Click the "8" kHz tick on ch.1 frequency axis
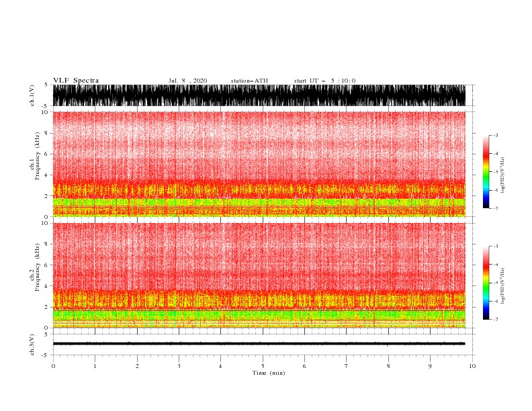Viewport: 532px width, 411px height. [x=47, y=133]
